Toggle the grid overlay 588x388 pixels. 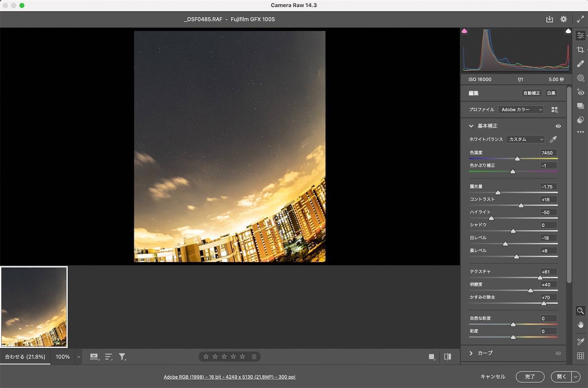(x=580, y=355)
